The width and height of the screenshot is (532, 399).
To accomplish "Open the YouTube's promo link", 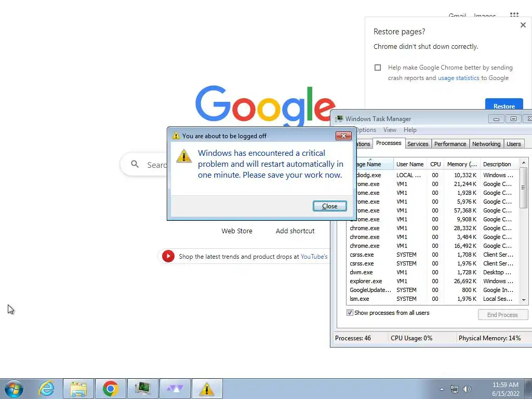I will click(314, 257).
